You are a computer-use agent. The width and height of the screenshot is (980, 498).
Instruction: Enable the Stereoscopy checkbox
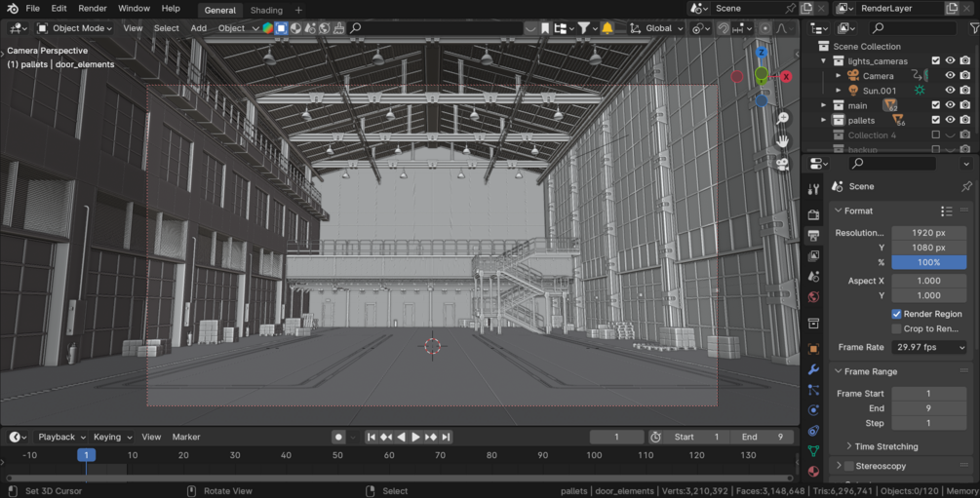click(848, 466)
